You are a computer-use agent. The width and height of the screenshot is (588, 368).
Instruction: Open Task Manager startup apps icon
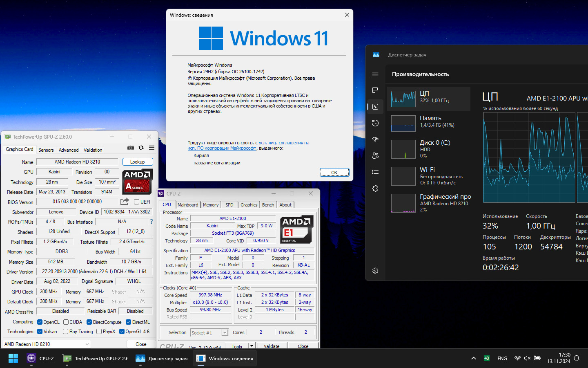pos(375,139)
